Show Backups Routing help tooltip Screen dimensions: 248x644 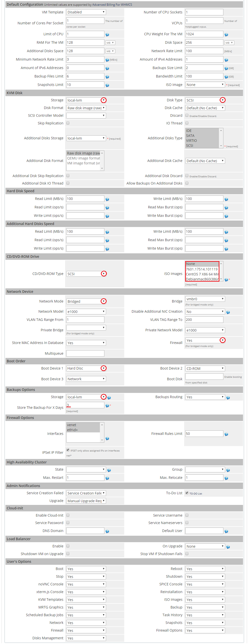pos(228,398)
